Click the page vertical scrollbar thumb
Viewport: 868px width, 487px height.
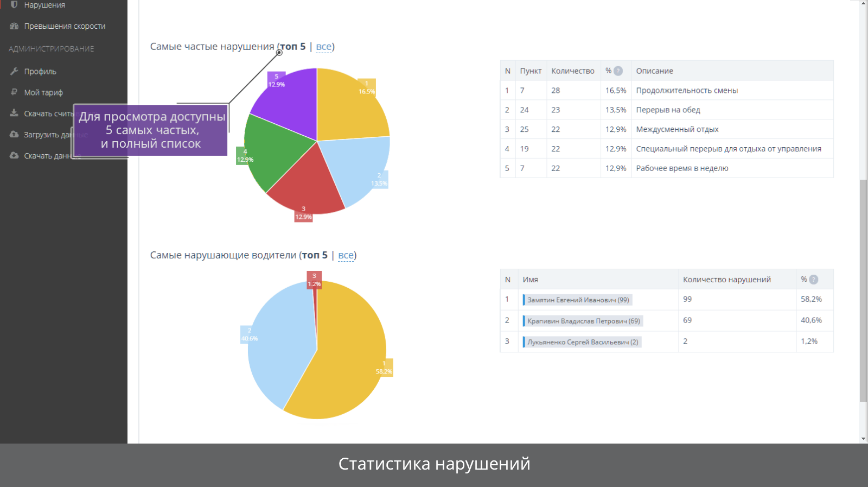(863, 290)
